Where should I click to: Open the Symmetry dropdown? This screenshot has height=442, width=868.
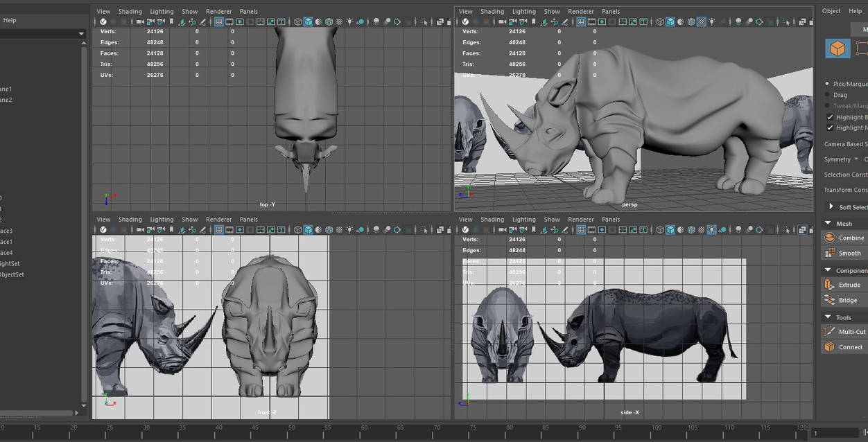click(856, 159)
